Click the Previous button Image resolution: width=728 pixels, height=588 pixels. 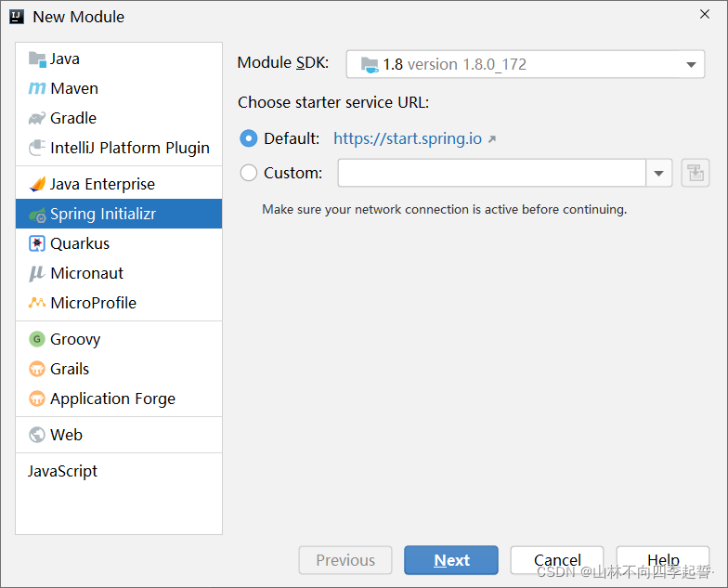pyautogui.click(x=345, y=560)
